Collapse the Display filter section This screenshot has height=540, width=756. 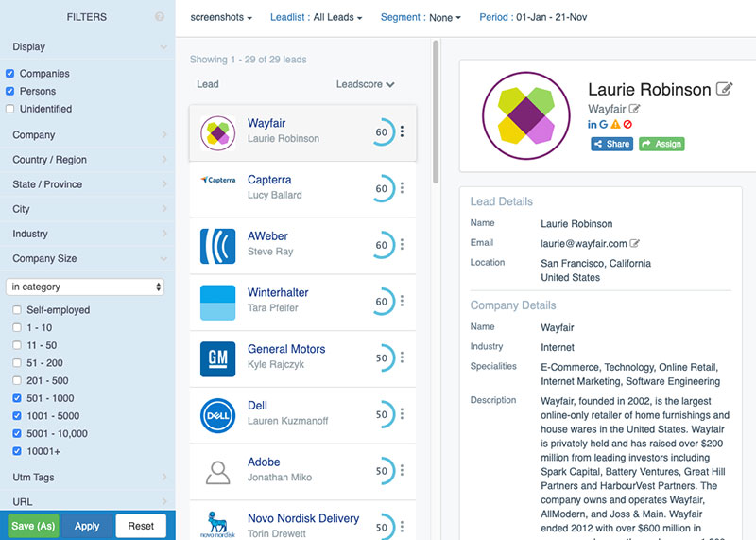[87, 46]
